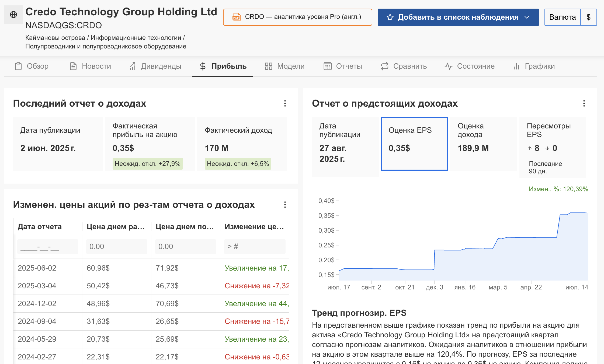This screenshot has height=364, width=604.
Task: Click the dollar currency symbol selector
Action: 589,17
